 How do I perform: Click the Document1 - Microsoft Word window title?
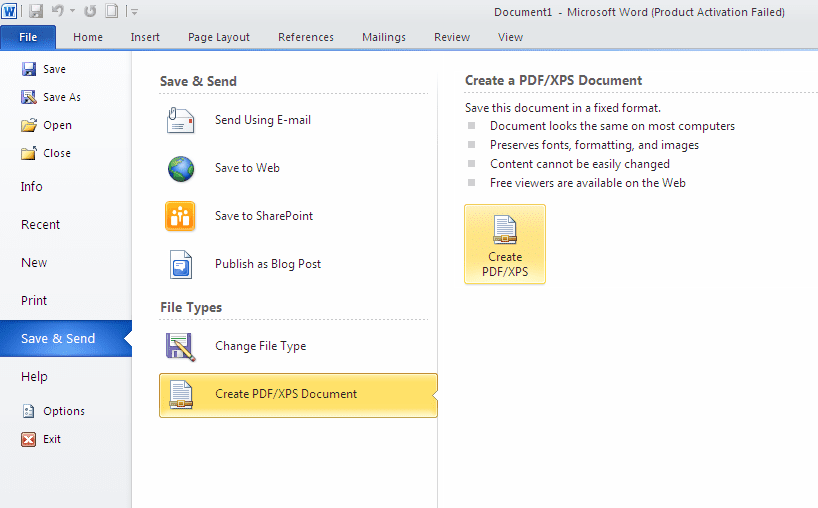point(639,12)
